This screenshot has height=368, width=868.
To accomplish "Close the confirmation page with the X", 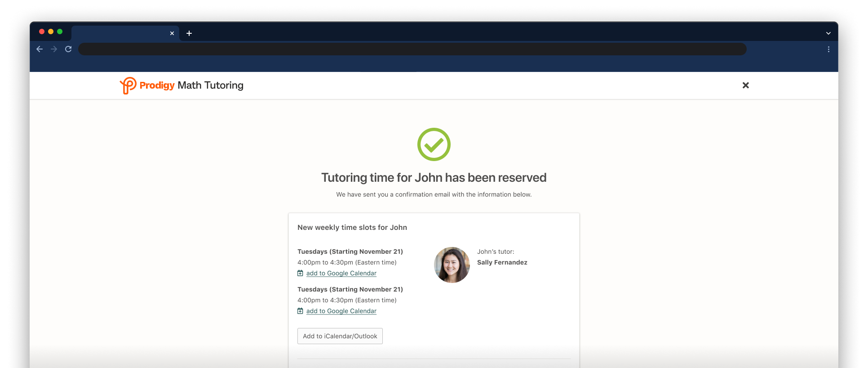I will pos(745,85).
